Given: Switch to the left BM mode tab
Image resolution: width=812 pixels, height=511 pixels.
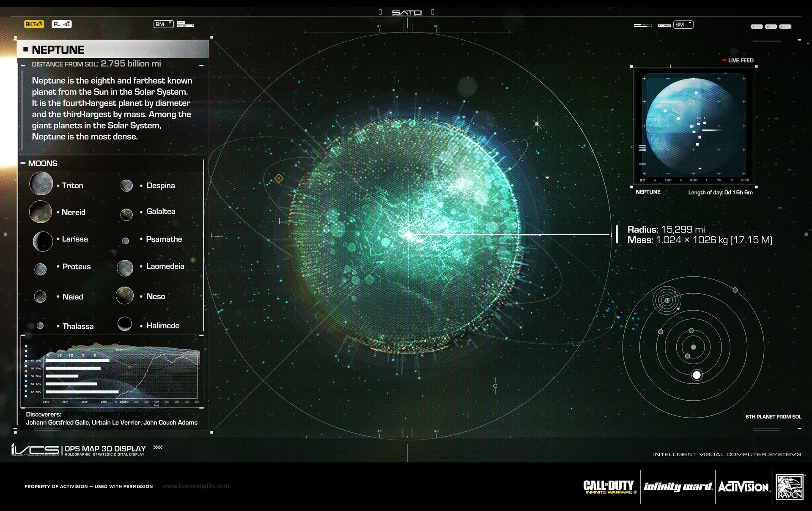Looking at the screenshot, I should coord(163,24).
